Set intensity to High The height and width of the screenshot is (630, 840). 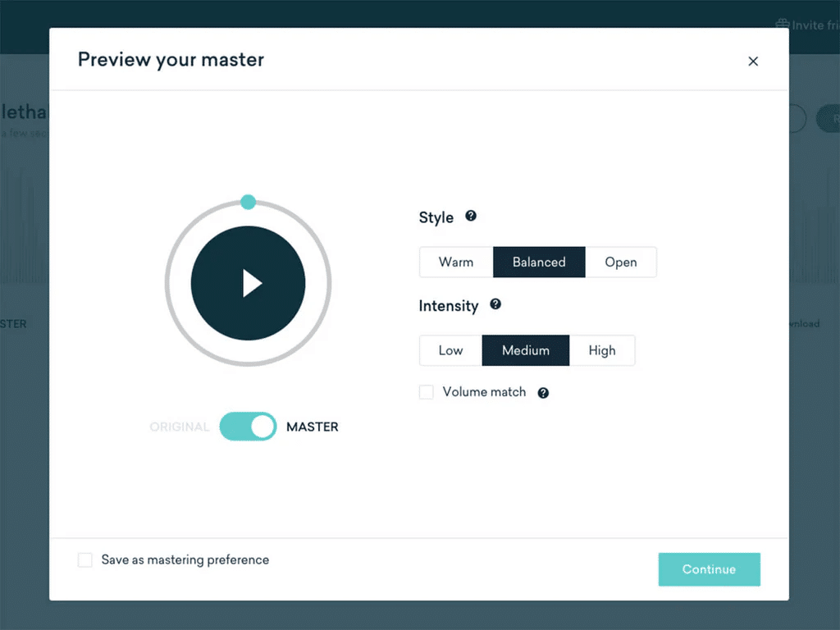(602, 350)
